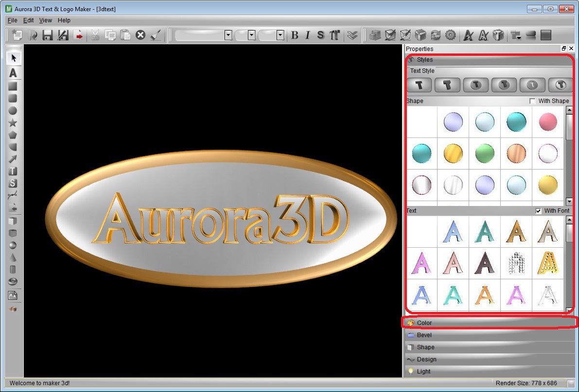Uncheck the With Font checkbox
This screenshot has height=392, width=579.
coord(538,210)
